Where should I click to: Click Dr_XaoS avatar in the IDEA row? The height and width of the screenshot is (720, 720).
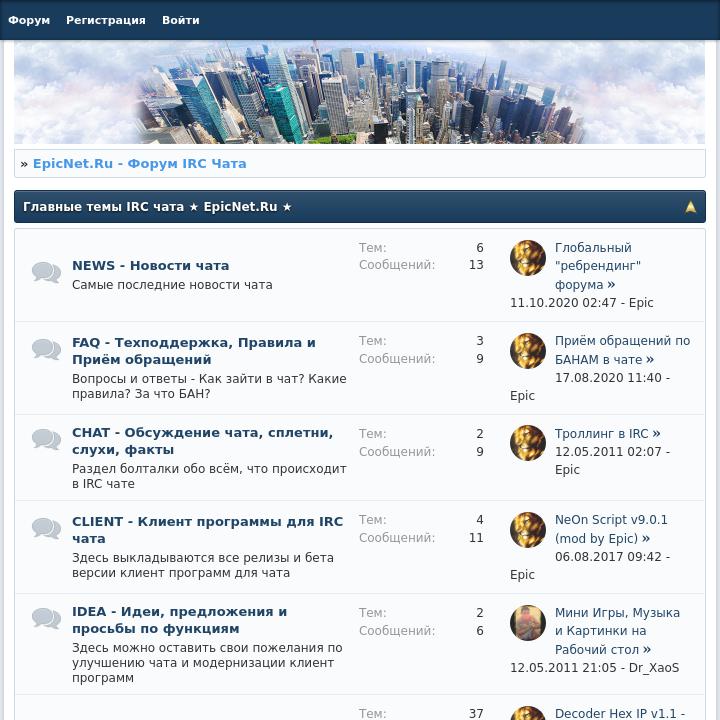(528, 623)
